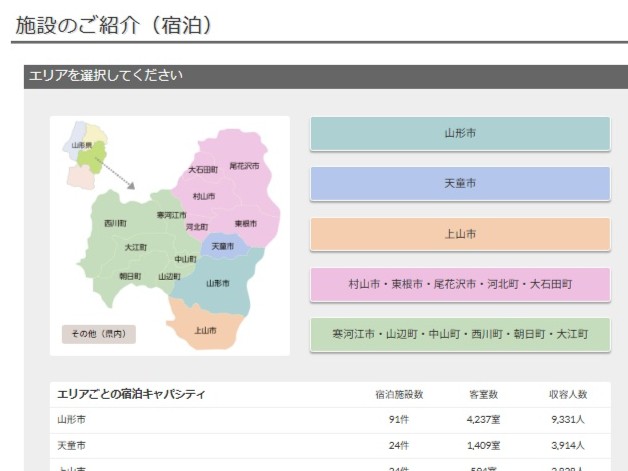Click 東根市 on the map
This screenshot has width=628, height=471.
[246, 223]
